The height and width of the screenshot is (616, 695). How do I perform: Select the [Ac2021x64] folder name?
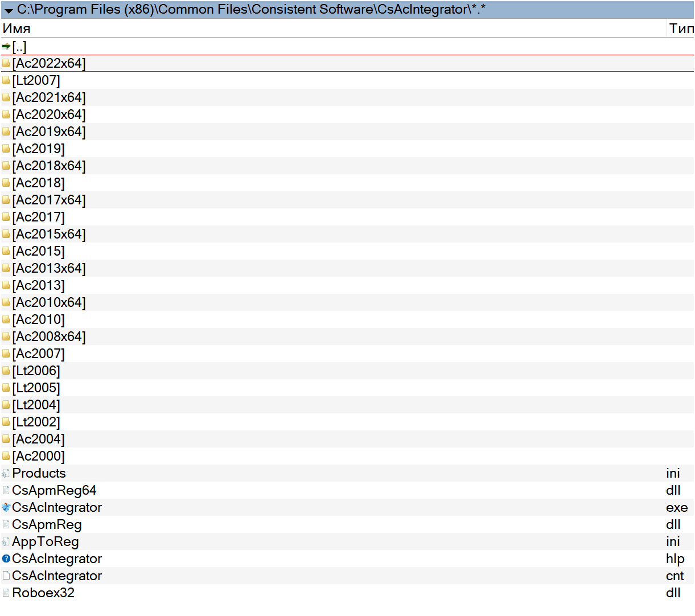(x=49, y=97)
